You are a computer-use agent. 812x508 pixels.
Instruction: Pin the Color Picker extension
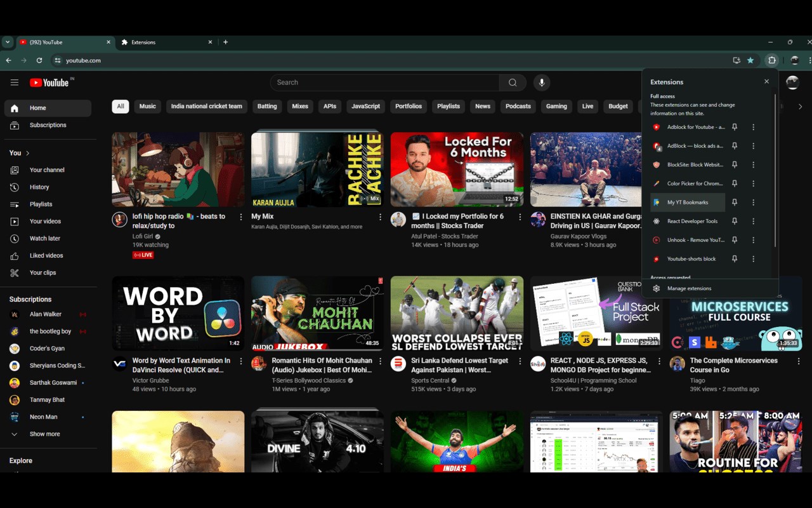pyautogui.click(x=735, y=184)
